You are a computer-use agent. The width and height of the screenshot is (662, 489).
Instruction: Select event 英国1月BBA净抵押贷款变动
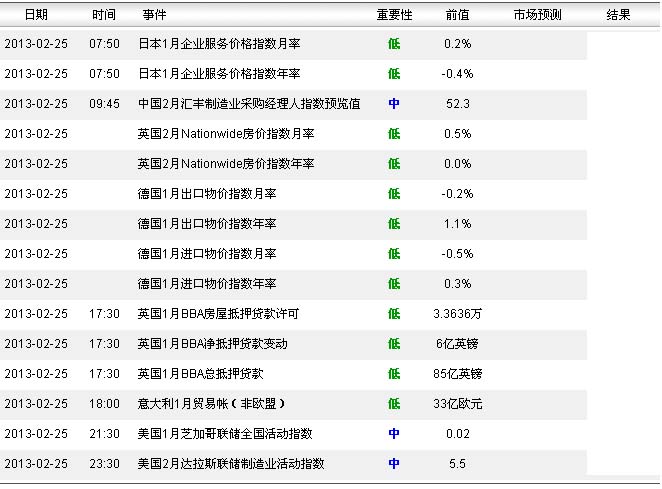point(213,344)
